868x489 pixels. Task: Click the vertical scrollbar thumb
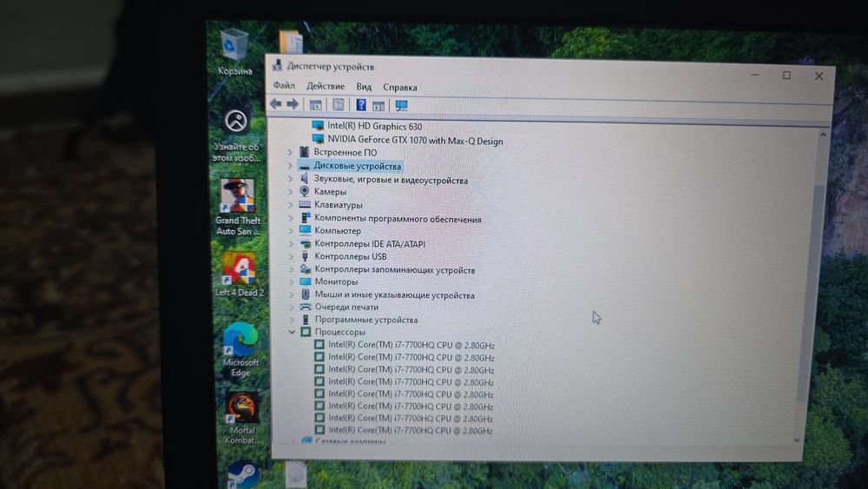pos(811,294)
